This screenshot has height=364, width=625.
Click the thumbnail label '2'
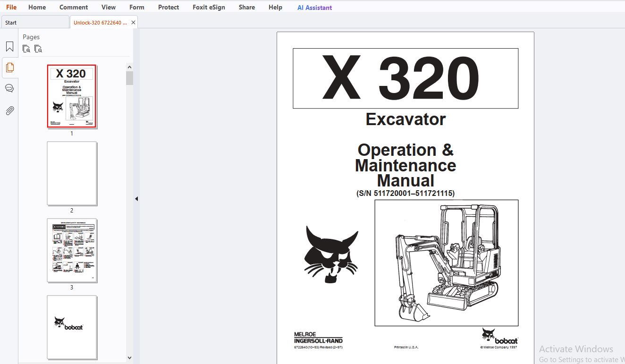pos(72,211)
